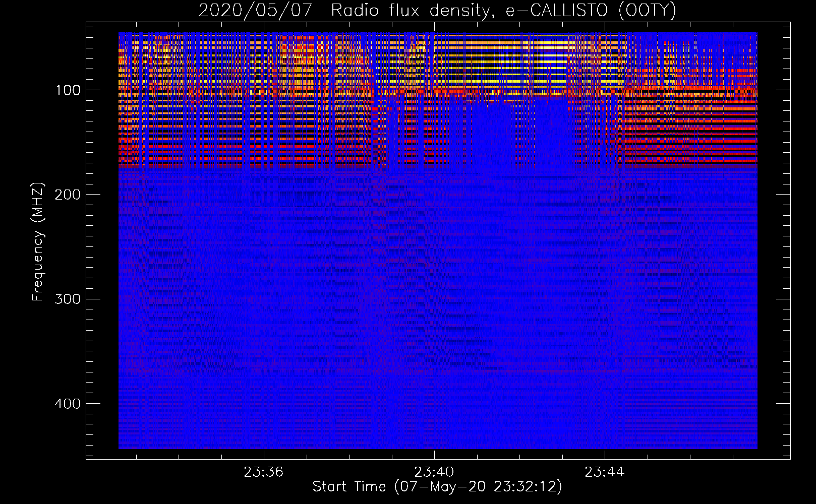The image size is (816, 504).
Task: Click the '23:44' time tick label
Action: [605, 472]
